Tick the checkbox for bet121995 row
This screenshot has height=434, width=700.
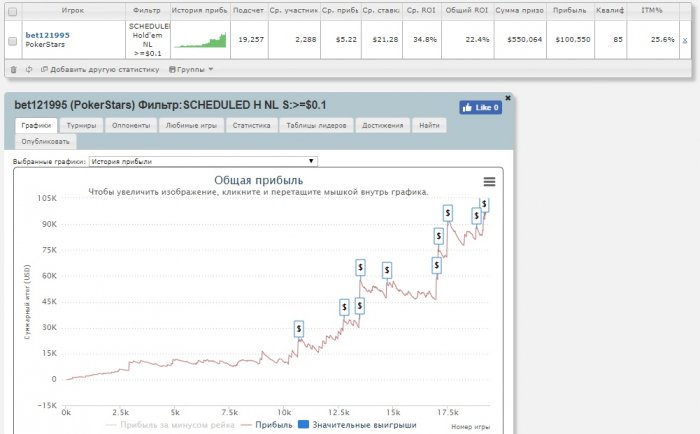[13, 41]
